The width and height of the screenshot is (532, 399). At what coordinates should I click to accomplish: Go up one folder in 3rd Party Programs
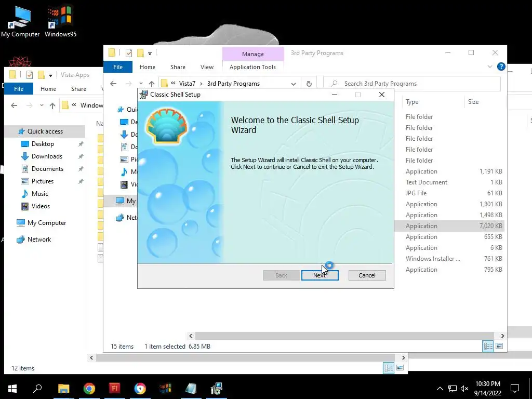click(152, 84)
